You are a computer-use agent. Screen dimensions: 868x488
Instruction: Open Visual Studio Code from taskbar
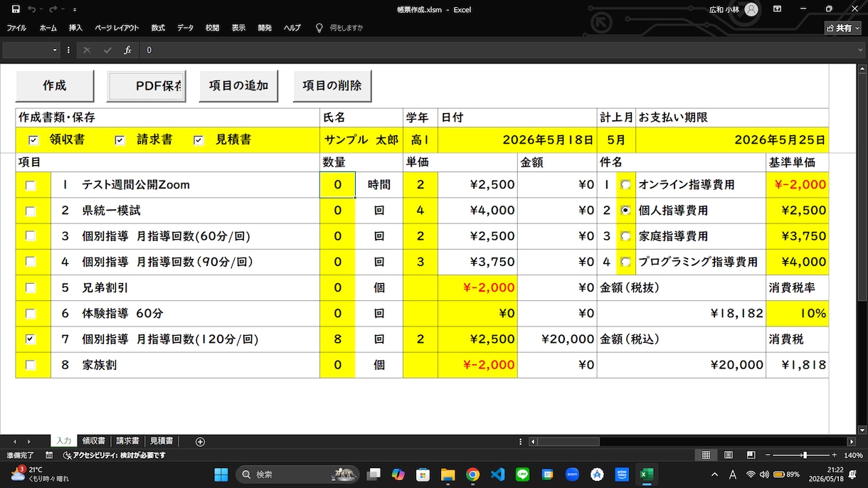click(497, 474)
